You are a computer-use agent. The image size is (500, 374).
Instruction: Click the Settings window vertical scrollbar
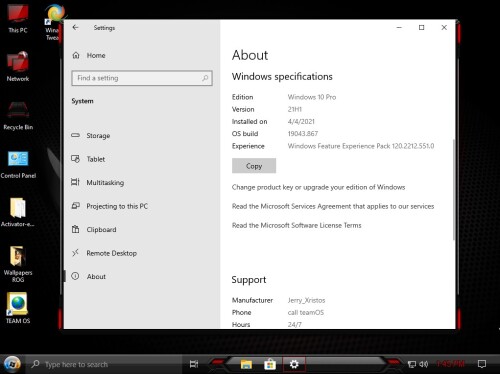click(453, 189)
